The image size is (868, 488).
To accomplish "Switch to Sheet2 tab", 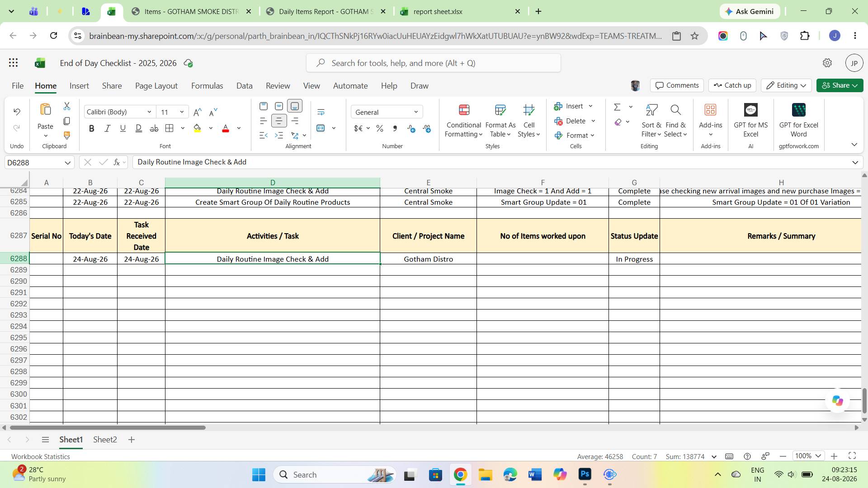I will [105, 440].
